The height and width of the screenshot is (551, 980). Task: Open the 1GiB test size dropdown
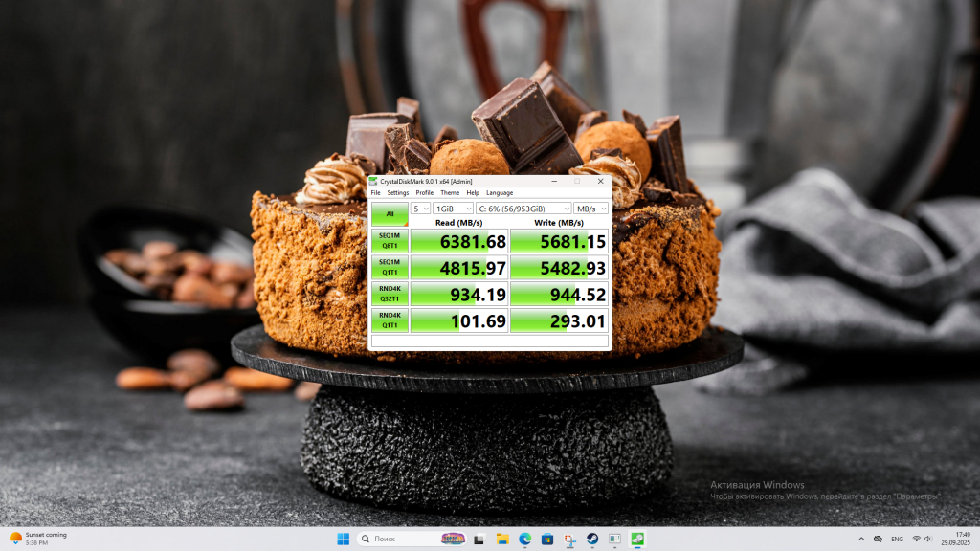pos(453,208)
